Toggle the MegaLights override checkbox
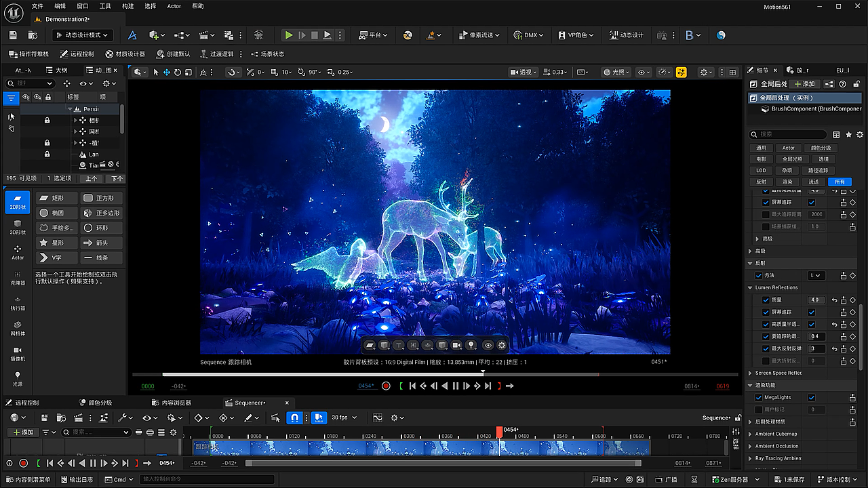The width and height of the screenshot is (868, 488). click(759, 397)
